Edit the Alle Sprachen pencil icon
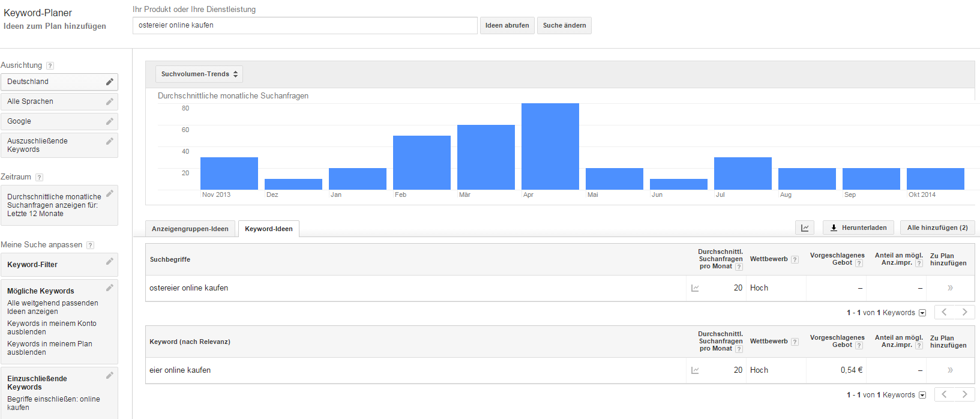The width and height of the screenshot is (980, 419). [110, 101]
